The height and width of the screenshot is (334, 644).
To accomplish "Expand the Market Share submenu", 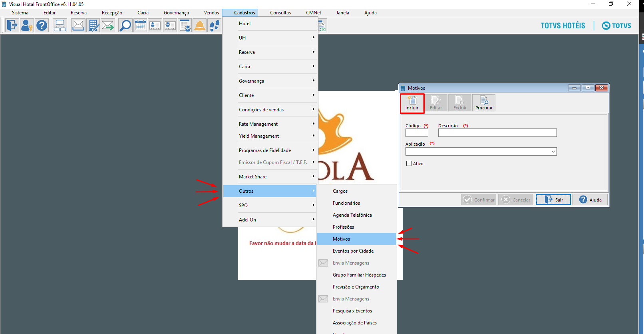I will 270,177.
